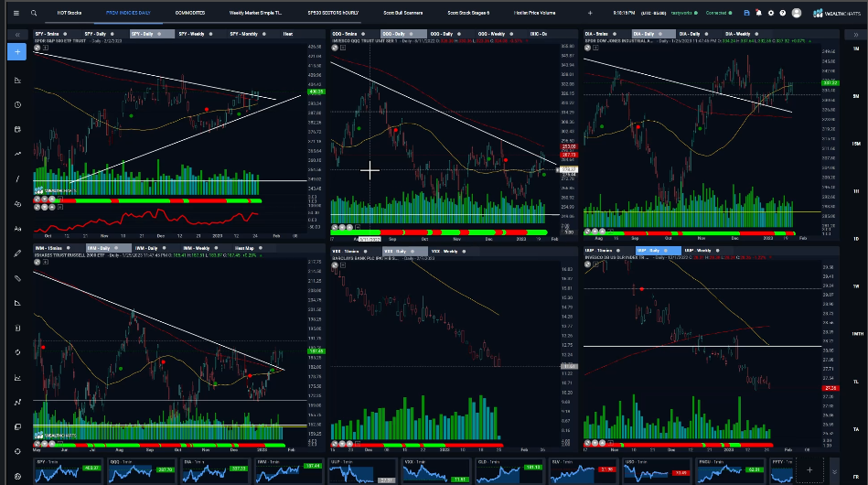The image size is (868, 485).
Task: Add a new mini chart with plus tile
Action: point(809,470)
